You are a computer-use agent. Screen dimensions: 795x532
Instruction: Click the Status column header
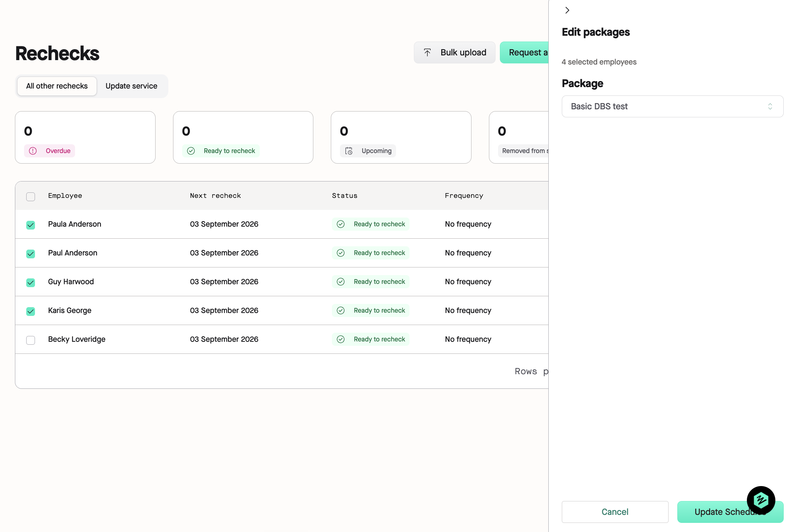click(x=345, y=196)
